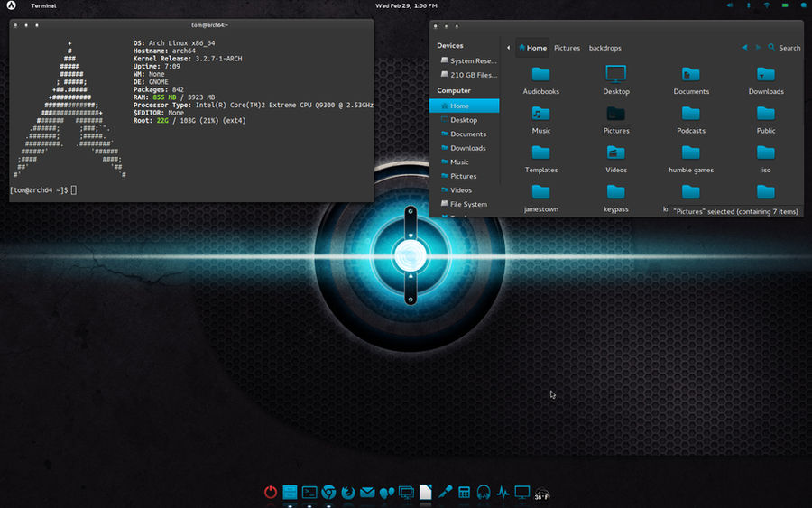Click the date and time in the top bar
The height and width of the screenshot is (508, 812).
(406, 5)
